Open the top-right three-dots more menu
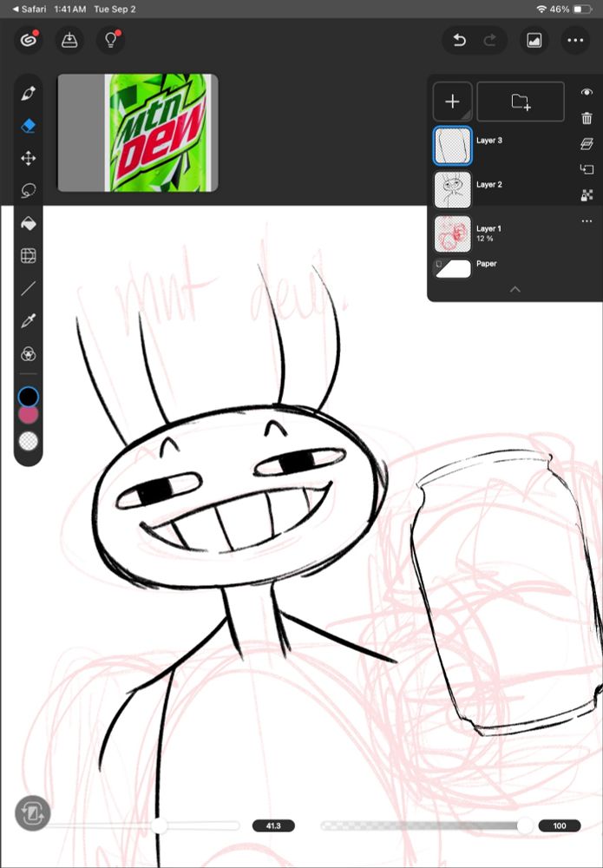Image resolution: width=603 pixels, height=868 pixels. coord(575,41)
